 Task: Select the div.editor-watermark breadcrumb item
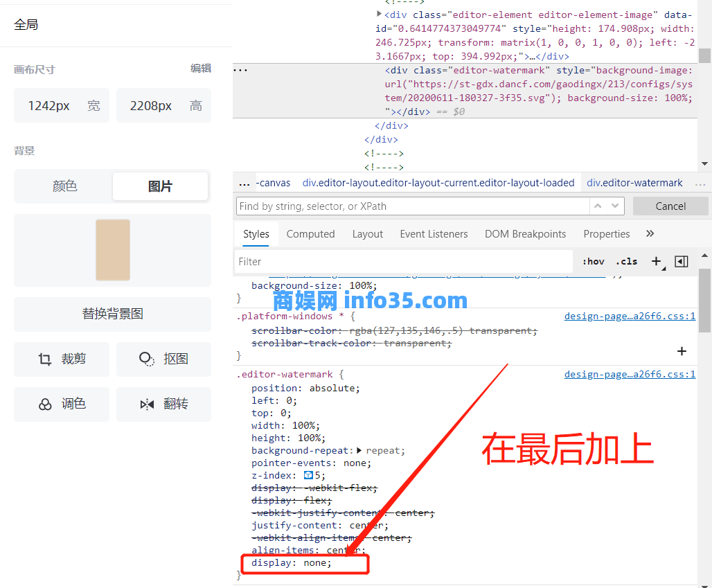coord(634,182)
